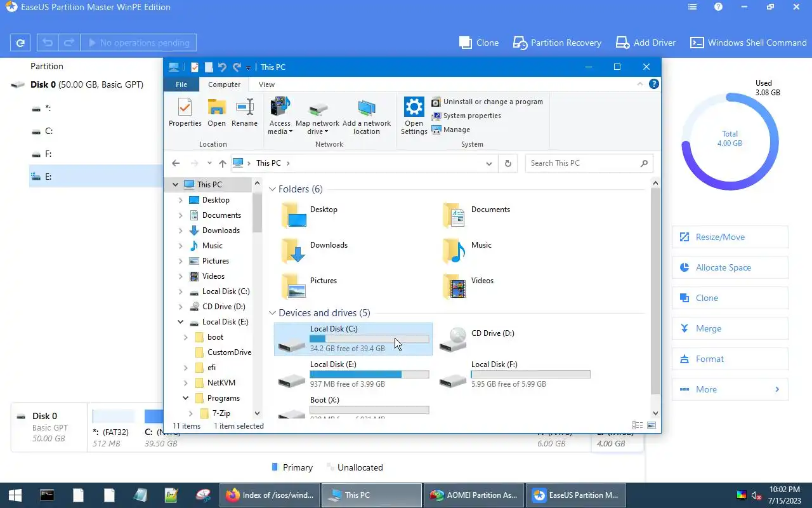812x508 pixels.
Task: Click Rename icon in Explorer ribbon
Action: 244,113
